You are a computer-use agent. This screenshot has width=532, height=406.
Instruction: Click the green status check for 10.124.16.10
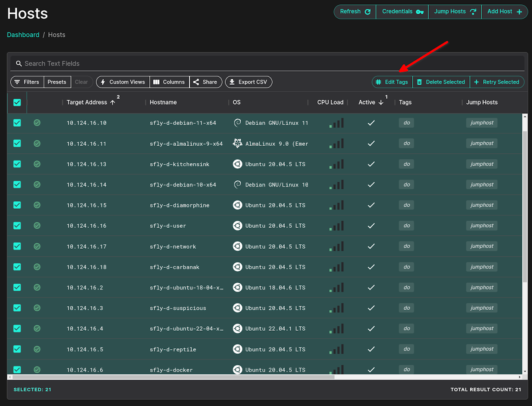click(x=37, y=123)
